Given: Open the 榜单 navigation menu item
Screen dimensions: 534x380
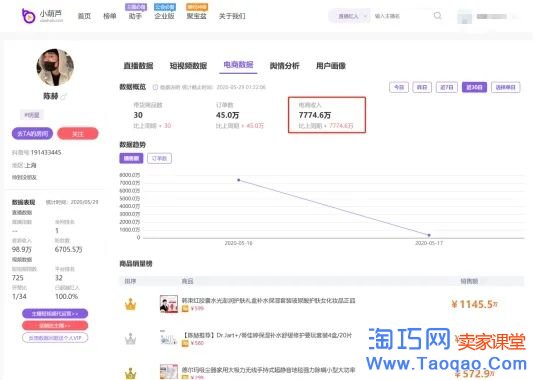Looking at the screenshot, I should 110,16.
